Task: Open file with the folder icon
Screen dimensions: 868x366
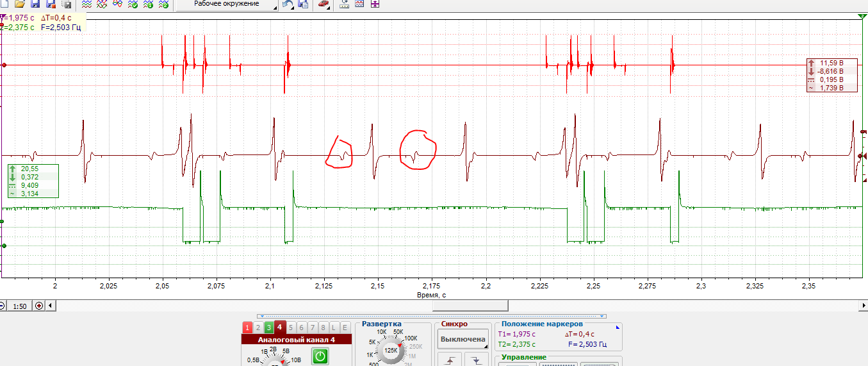Action: (19, 4)
